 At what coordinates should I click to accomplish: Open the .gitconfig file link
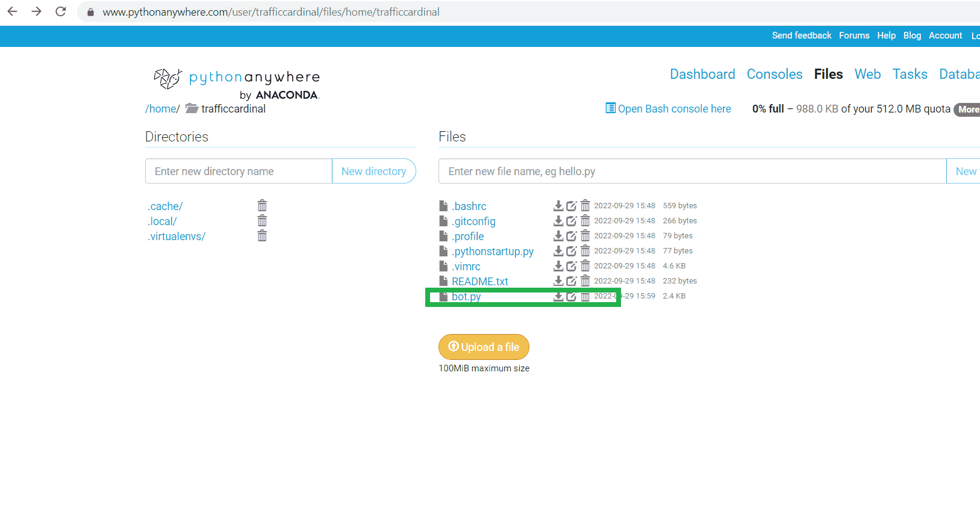point(474,221)
